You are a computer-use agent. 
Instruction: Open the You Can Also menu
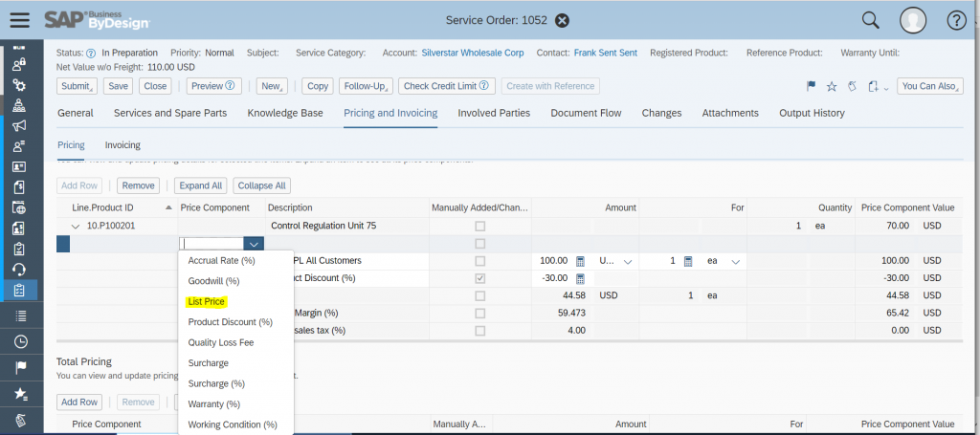tap(929, 86)
